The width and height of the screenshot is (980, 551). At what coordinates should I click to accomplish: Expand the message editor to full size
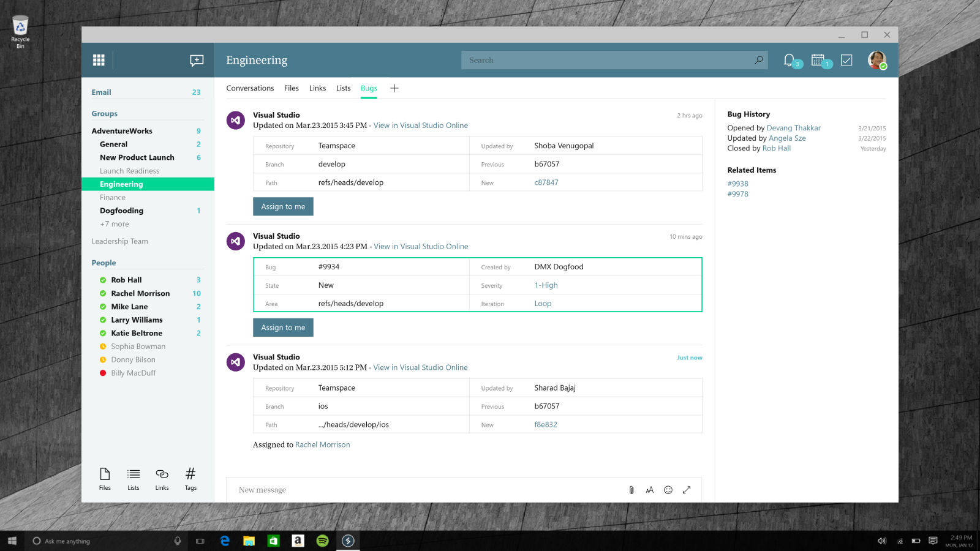pyautogui.click(x=687, y=490)
